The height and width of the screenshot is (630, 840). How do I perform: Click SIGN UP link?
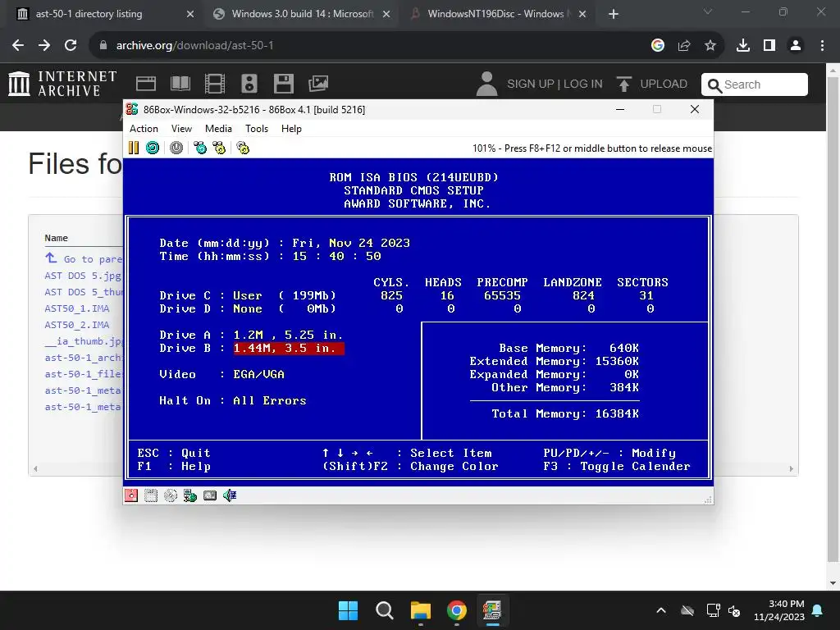pyautogui.click(x=531, y=84)
